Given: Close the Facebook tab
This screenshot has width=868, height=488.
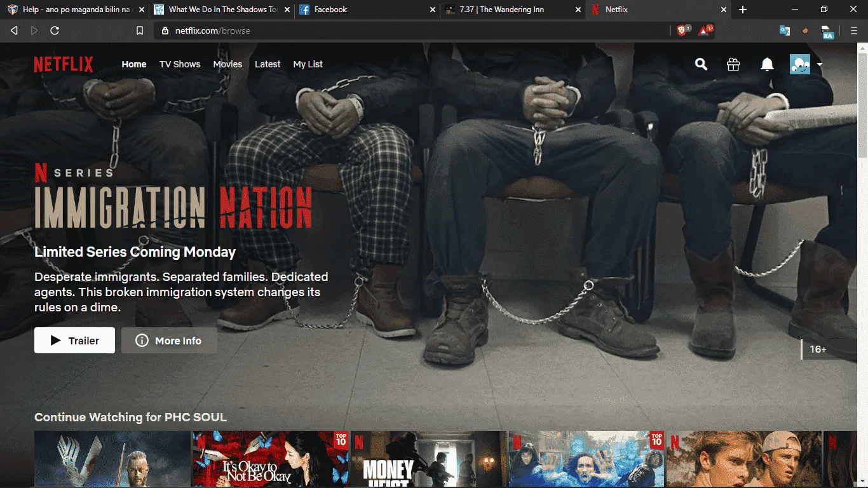Looking at the screenshot, I should point(432,10).
